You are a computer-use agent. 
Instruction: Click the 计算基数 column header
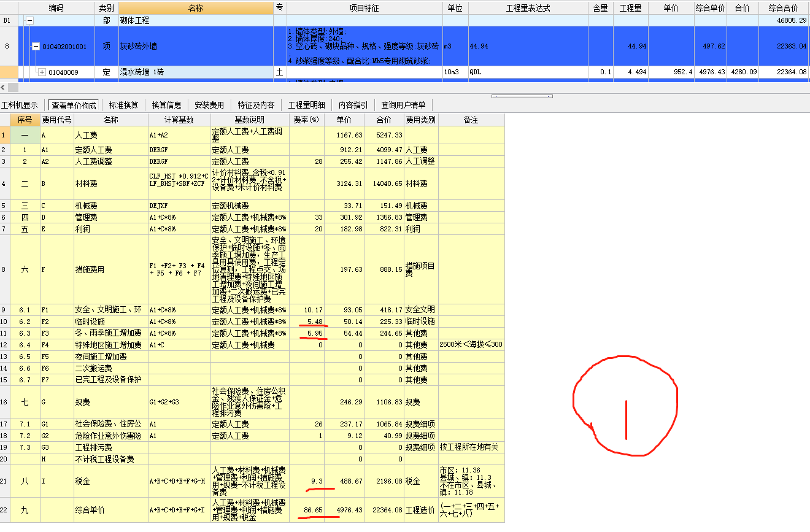coord(179,120)
